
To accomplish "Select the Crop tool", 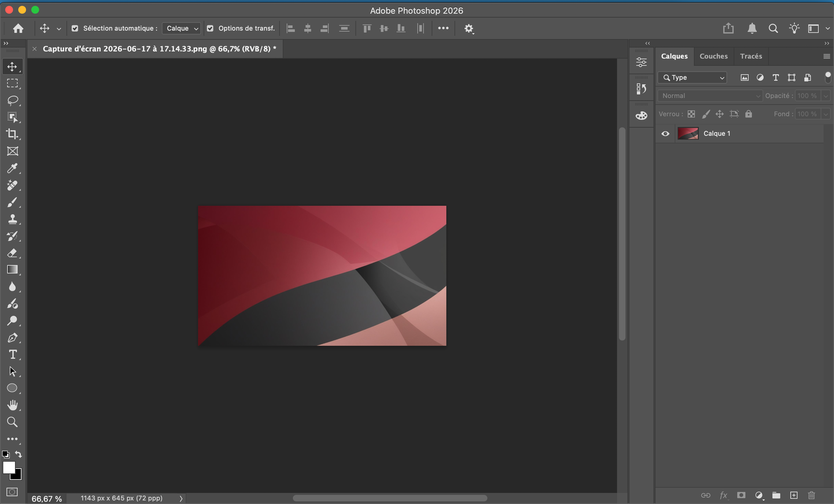I will click(12, 134).
